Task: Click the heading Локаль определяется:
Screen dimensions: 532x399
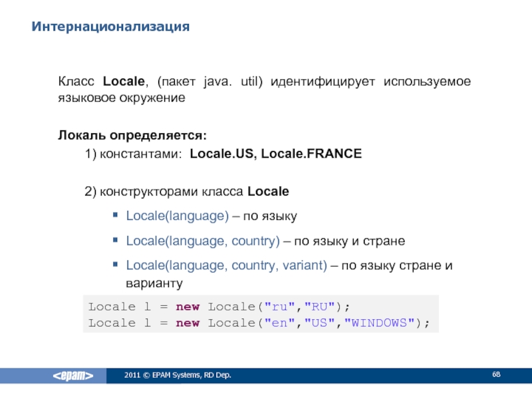Action: [131, 136]
